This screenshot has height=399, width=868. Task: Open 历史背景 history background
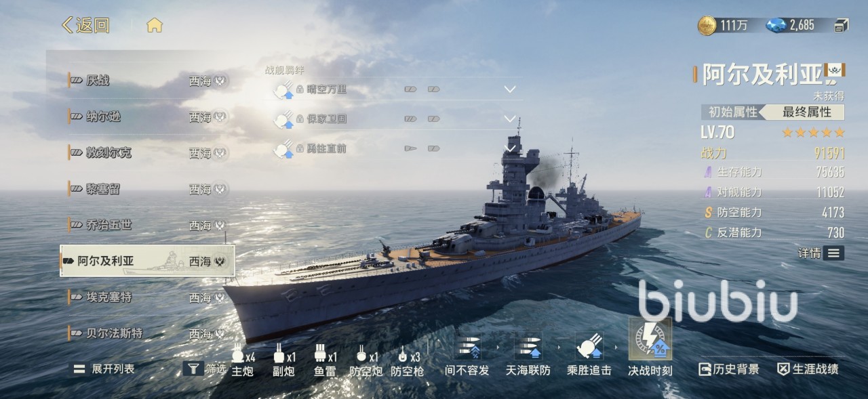click(x=729, y=369)
